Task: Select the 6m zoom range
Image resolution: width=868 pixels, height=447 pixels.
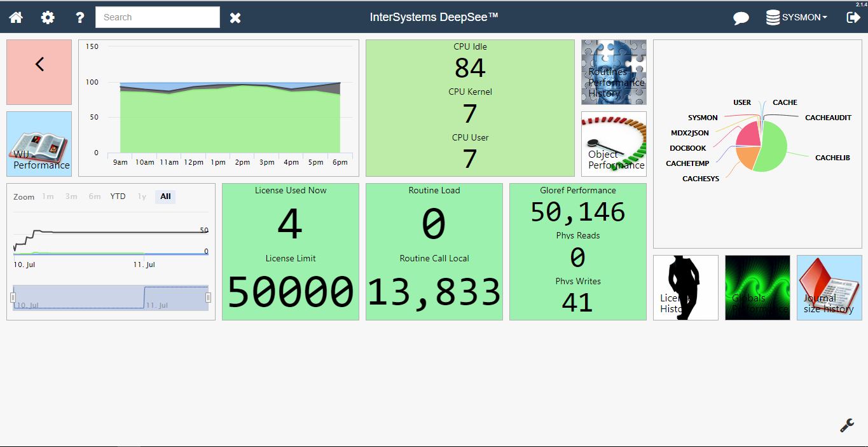Action: [x=95, y=196]
